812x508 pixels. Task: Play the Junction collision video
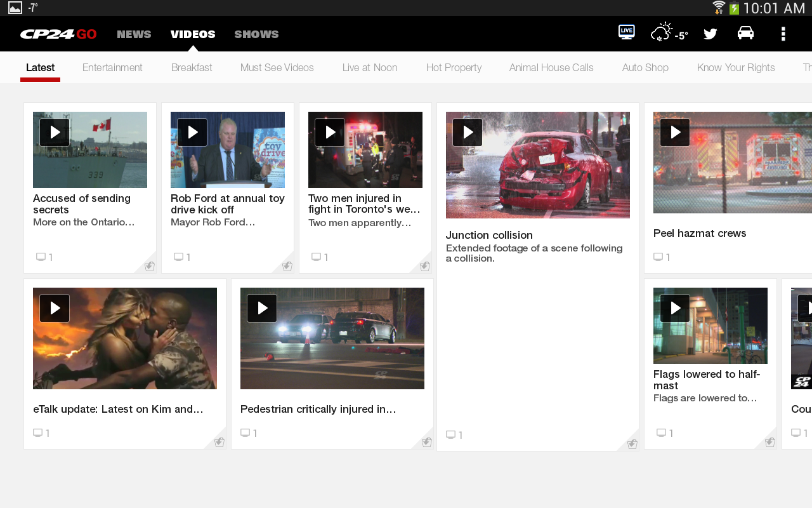pyautogui.click(x=468, y=131)
